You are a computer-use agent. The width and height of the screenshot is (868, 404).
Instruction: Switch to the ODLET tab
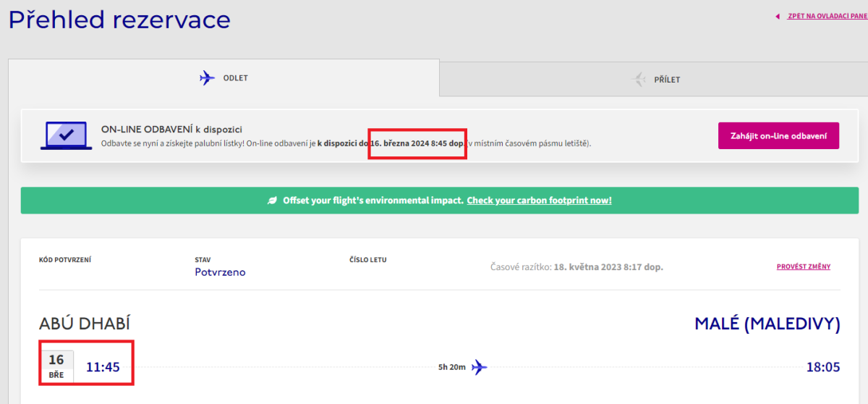(235, 78)
